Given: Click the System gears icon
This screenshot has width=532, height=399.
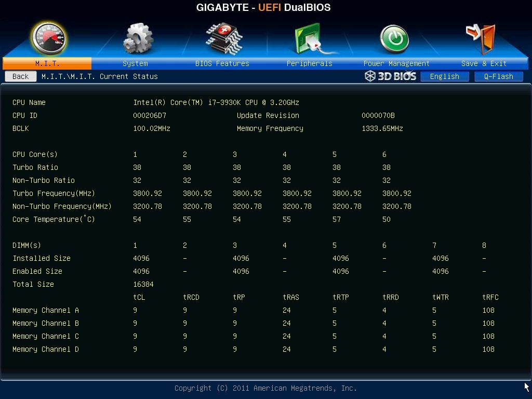Looking at the screenshot, I should [138, 38].
